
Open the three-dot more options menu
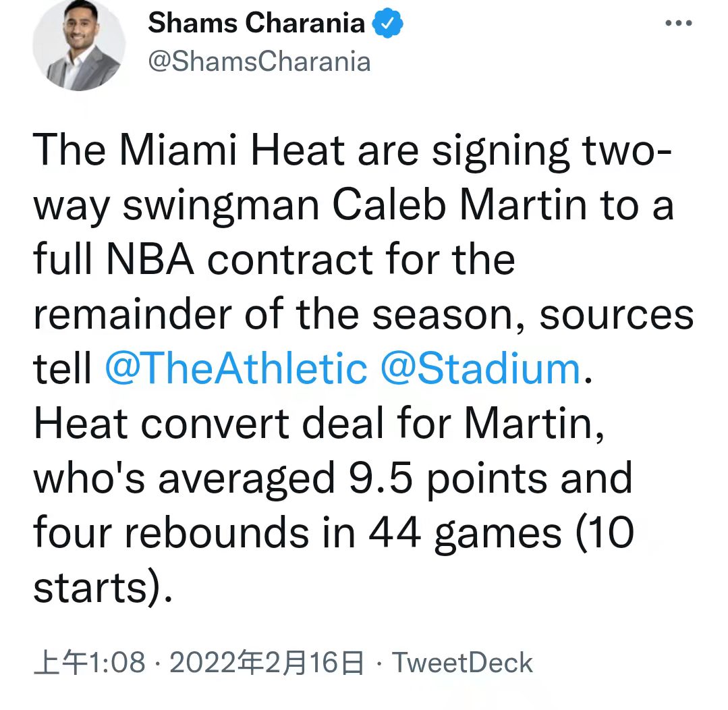678,23
